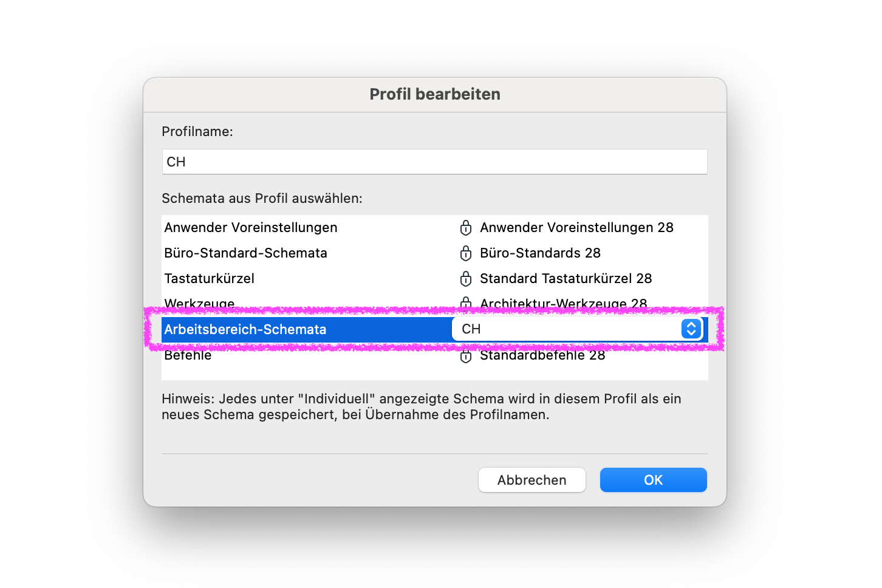Click the Standardbefehle 28 schema value

pos(542,355)
